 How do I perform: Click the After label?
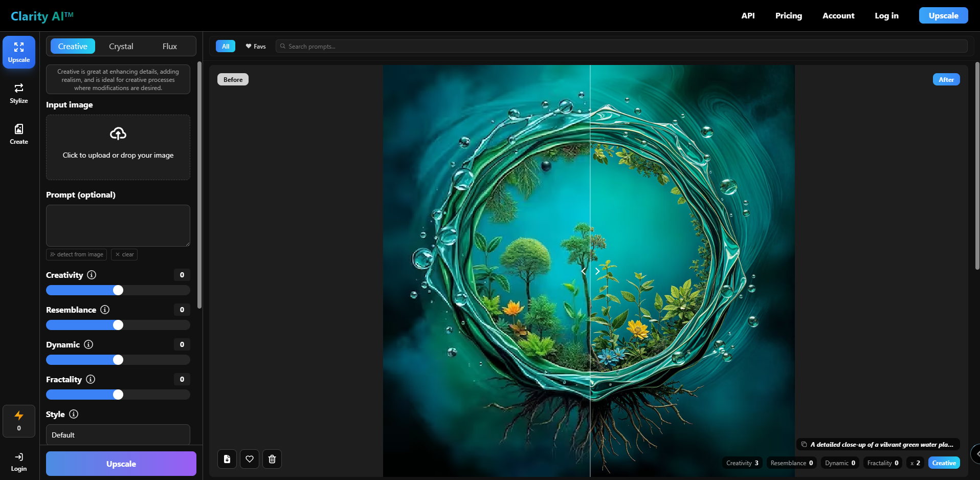(x=946, y=79)
